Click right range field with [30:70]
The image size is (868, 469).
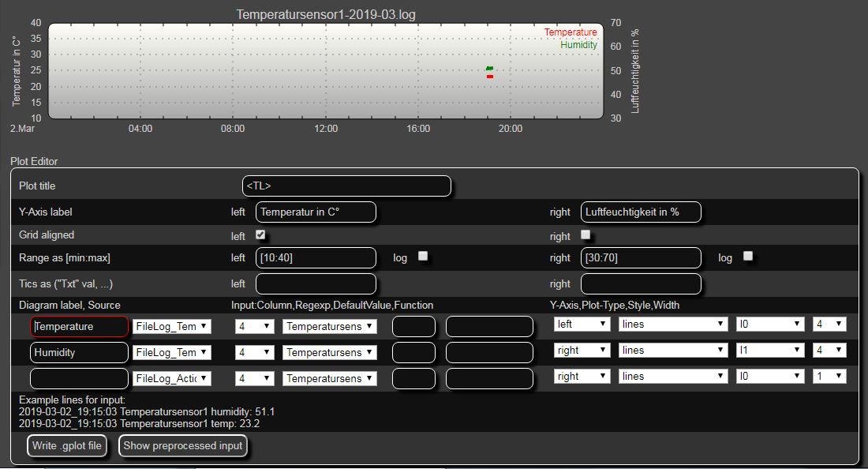coord(641,257)
